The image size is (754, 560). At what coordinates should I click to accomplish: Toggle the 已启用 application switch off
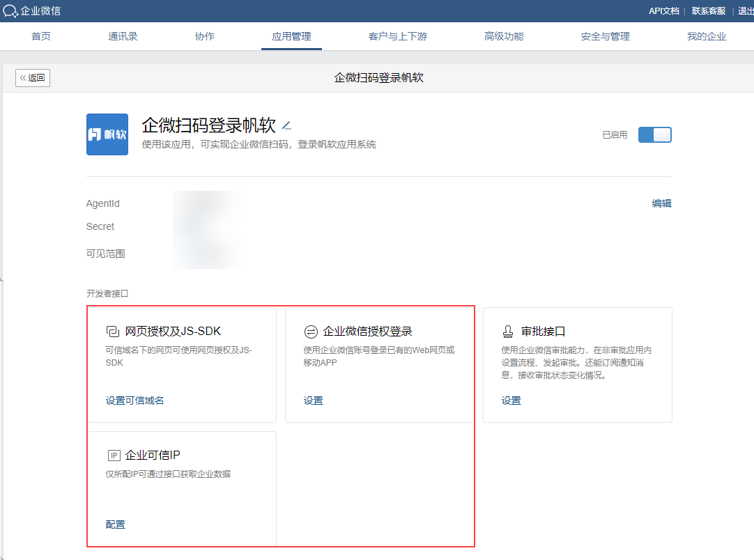tap(654, 134)
